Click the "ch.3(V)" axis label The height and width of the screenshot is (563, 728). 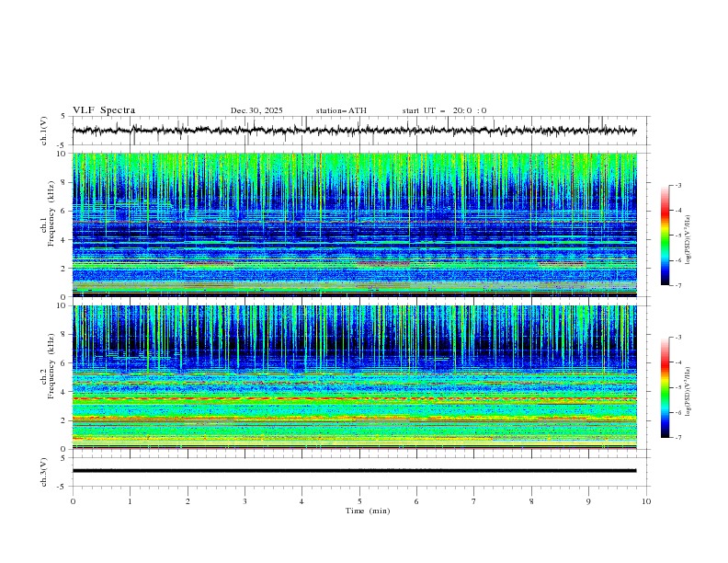pyautogui.click(x=43, y=472)
